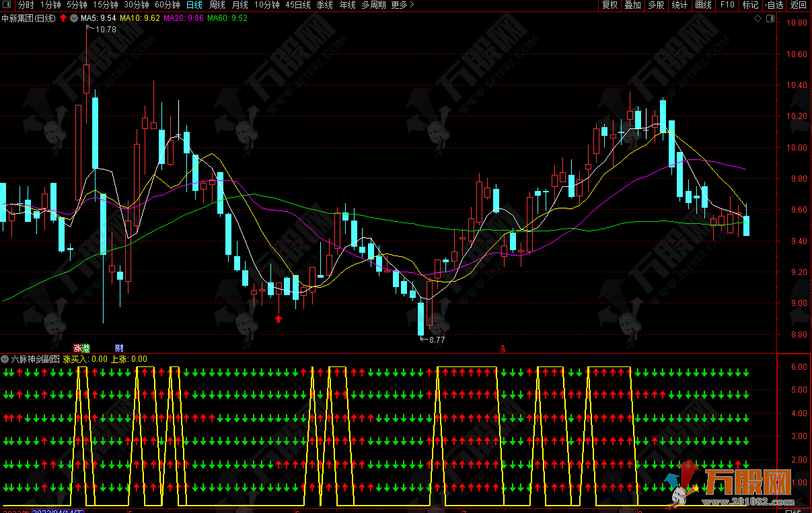The height and width of the screenshot is (513, 812).
Task: Click 8.80 on the price axis
Action: 798,334
